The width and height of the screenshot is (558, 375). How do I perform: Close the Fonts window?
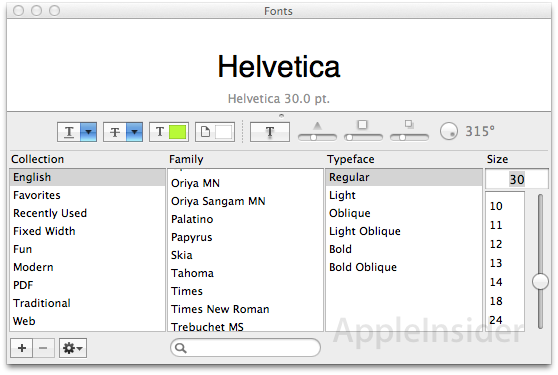(x=19, y=11)
